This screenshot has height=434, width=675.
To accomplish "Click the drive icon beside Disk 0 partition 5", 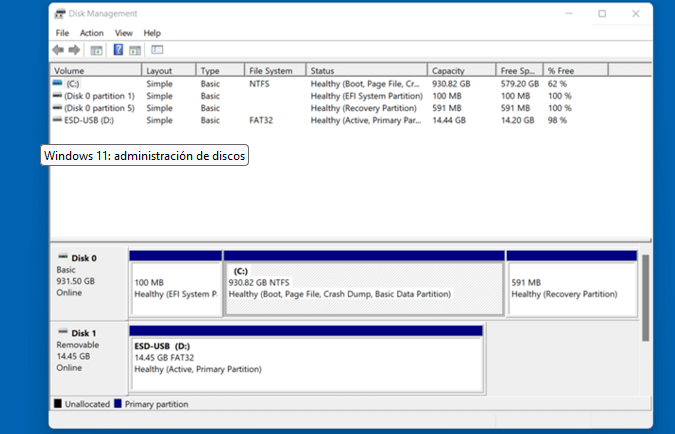I will point(57,107).
